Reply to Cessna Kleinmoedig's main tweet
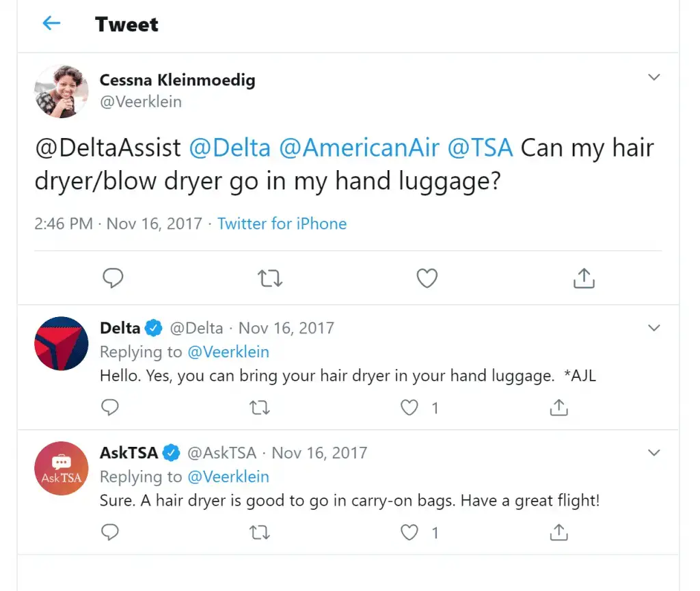The width and height of the screenshot is (700, 591). (x=113, y=278)
